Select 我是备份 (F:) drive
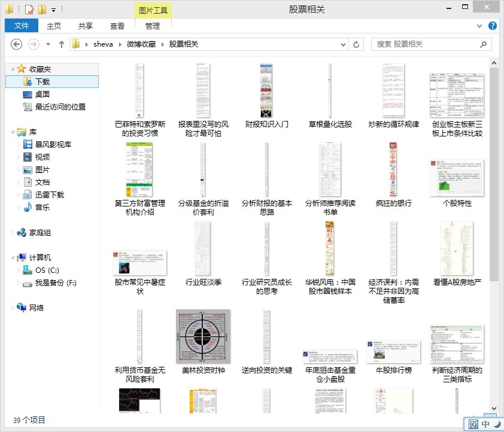Screen dimensions: 504x432 tap(56, 282)
